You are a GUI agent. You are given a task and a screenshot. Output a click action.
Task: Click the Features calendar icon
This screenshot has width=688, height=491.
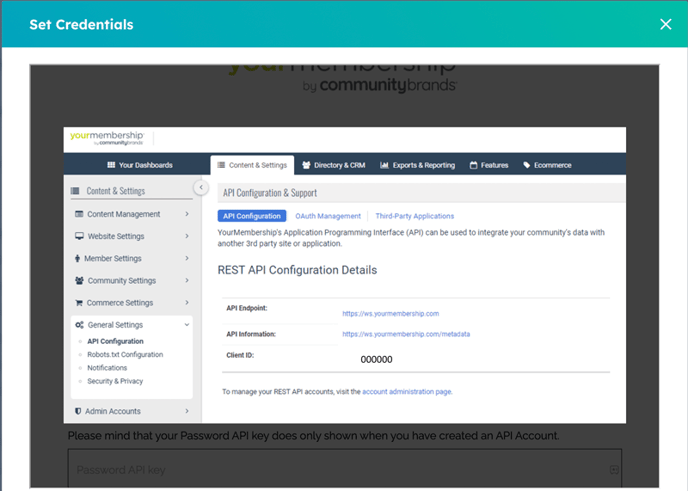click(x=473, y=165)
